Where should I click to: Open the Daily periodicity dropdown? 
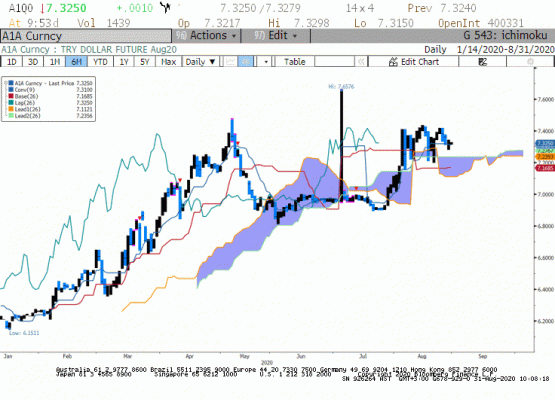(201, 62)
